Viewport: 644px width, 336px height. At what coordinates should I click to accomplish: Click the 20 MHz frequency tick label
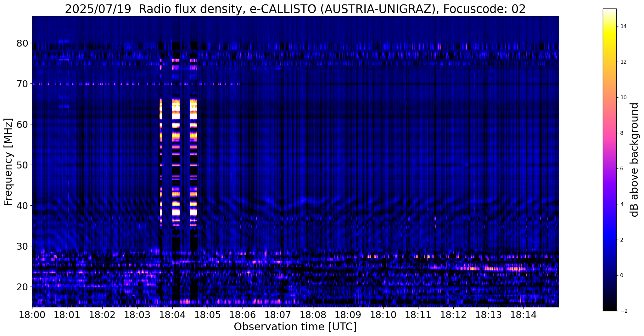[22, 287]
